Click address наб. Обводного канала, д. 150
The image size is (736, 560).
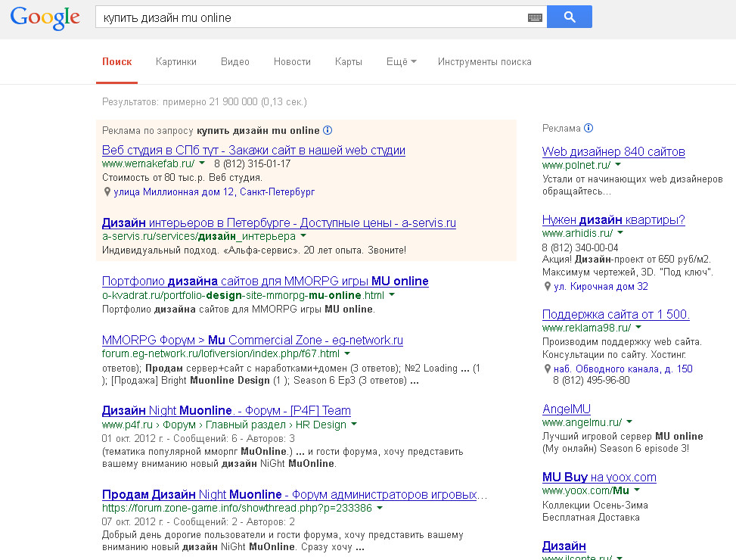click(623, 369)
